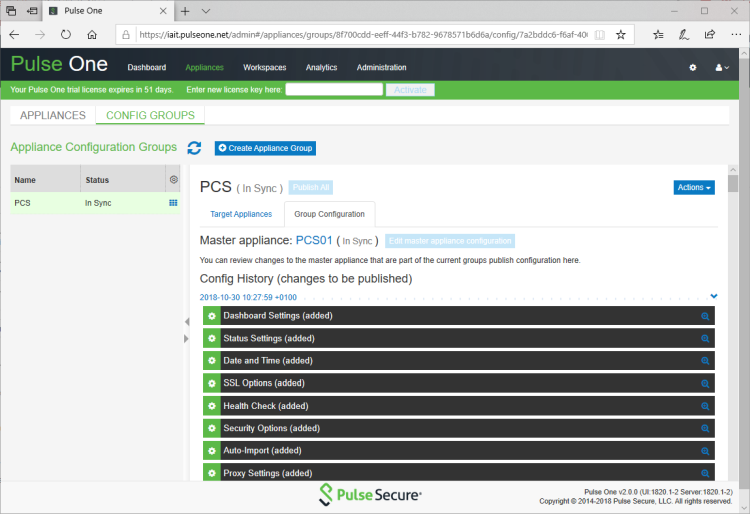Open the Actions dropdown button
750x514 pixels.
point(694,187)
